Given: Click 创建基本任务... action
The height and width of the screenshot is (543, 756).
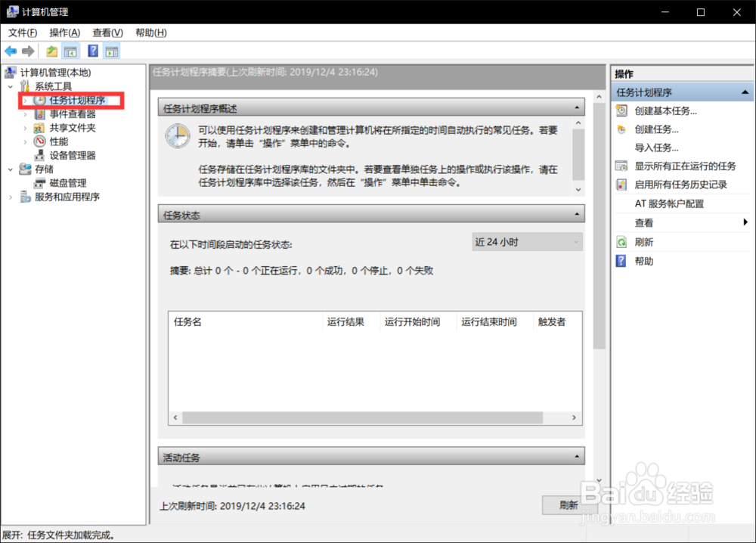Looking at the screenshot, I should coord(666,111).
